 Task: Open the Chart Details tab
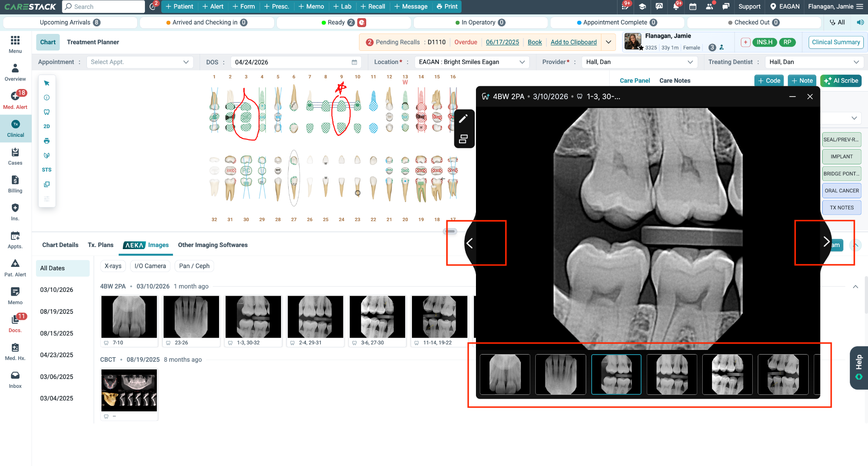click(x=60, y=245)
